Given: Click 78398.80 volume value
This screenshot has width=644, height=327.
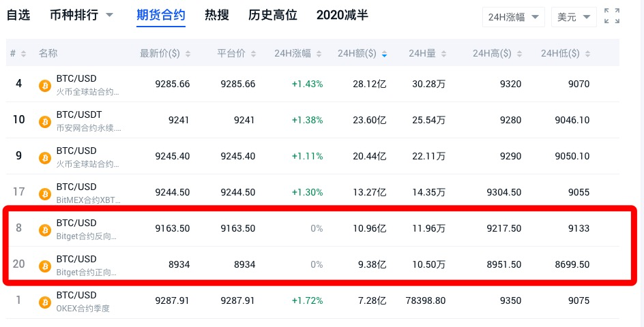Looking at the screenshot, I should (x=426, y=300).
